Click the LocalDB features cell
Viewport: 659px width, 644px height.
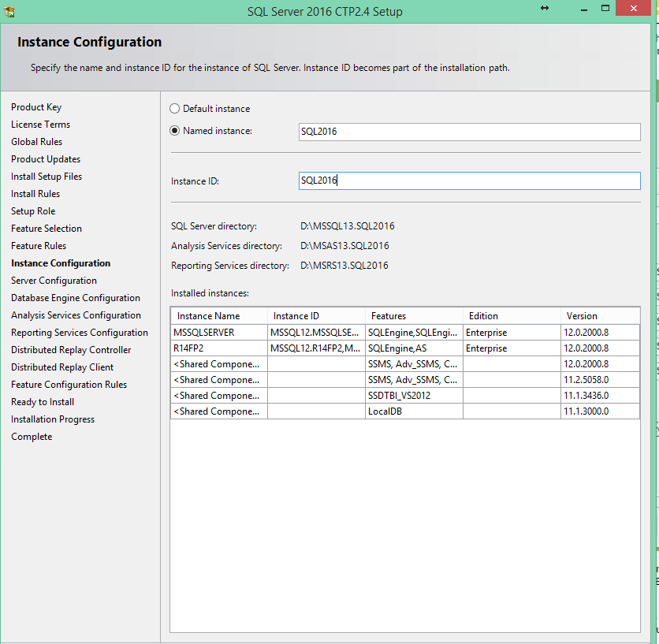coord(414,411)
